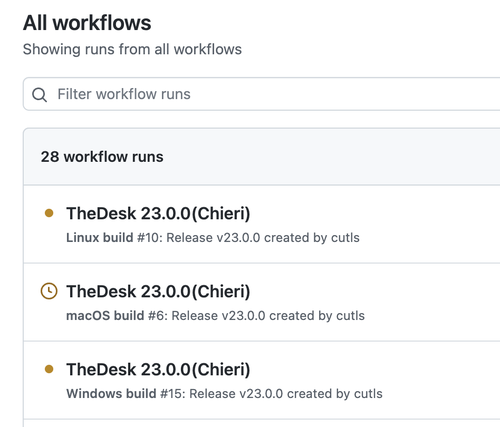
Task: Click the All workflows heading
Action: pos(87,23)
